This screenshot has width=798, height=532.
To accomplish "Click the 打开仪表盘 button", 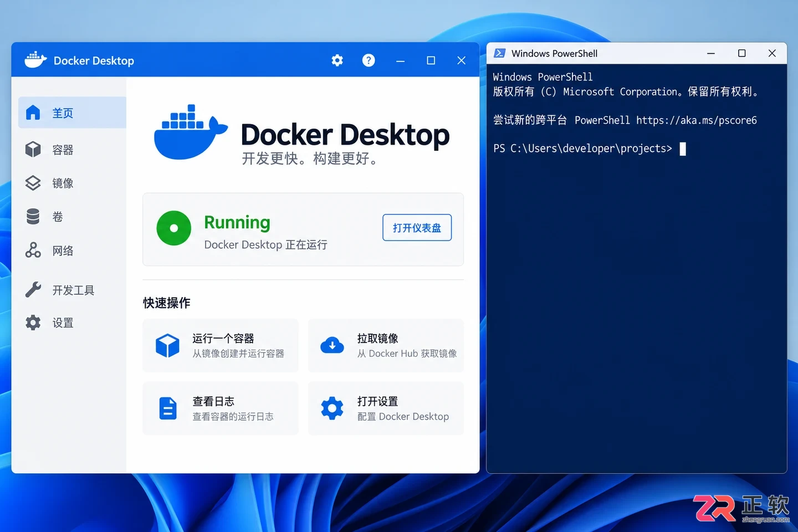I will [x=417, y=228].
